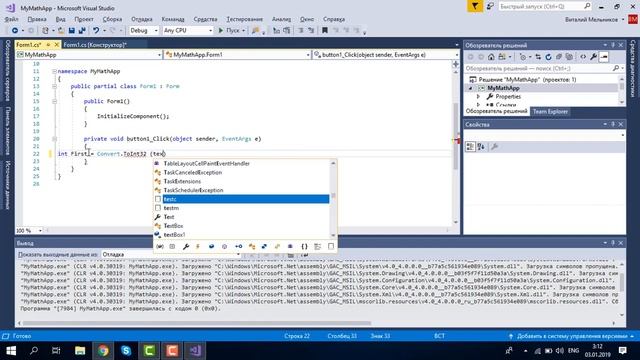Open the Справка menu

pos(334,19)
